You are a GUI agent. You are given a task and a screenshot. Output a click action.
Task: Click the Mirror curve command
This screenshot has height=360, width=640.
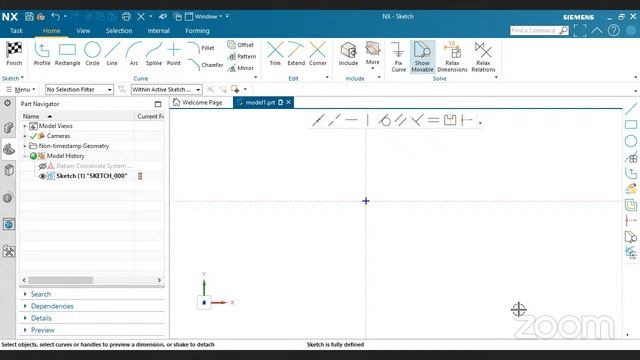(240, 68)
